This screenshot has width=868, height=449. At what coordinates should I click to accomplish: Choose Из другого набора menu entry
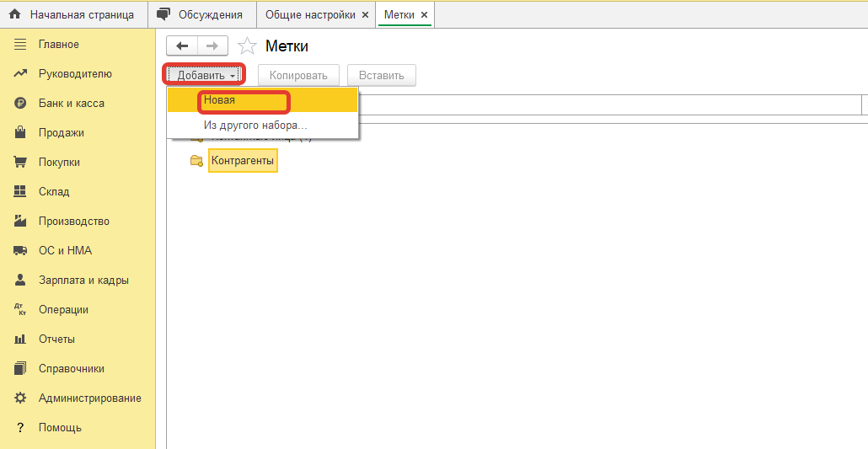coord(255,126)
